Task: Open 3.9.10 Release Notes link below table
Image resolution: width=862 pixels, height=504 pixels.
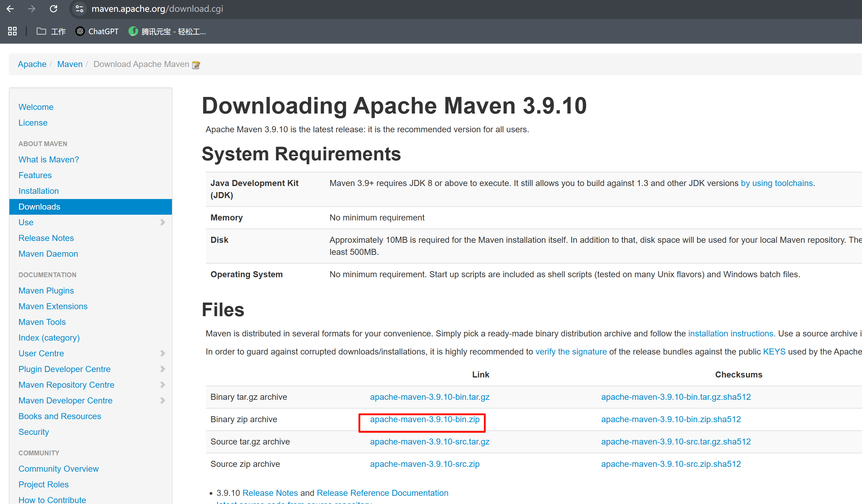Action: click(270, 493)
